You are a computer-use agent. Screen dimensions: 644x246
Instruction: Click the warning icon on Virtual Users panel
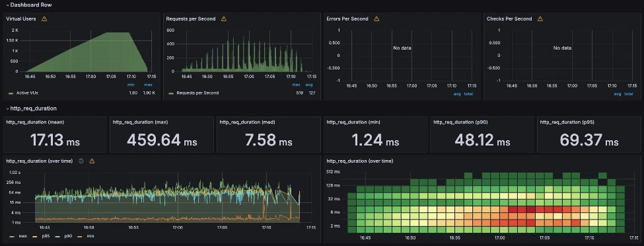44,19
